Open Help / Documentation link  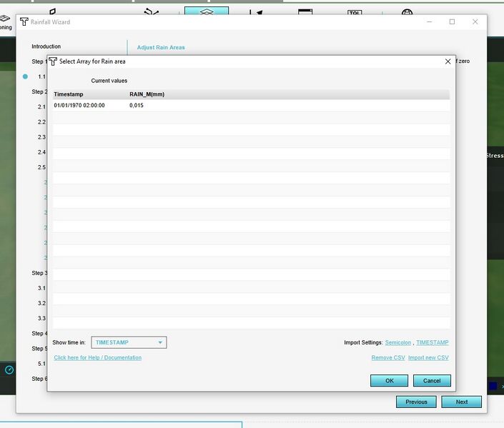97,357
